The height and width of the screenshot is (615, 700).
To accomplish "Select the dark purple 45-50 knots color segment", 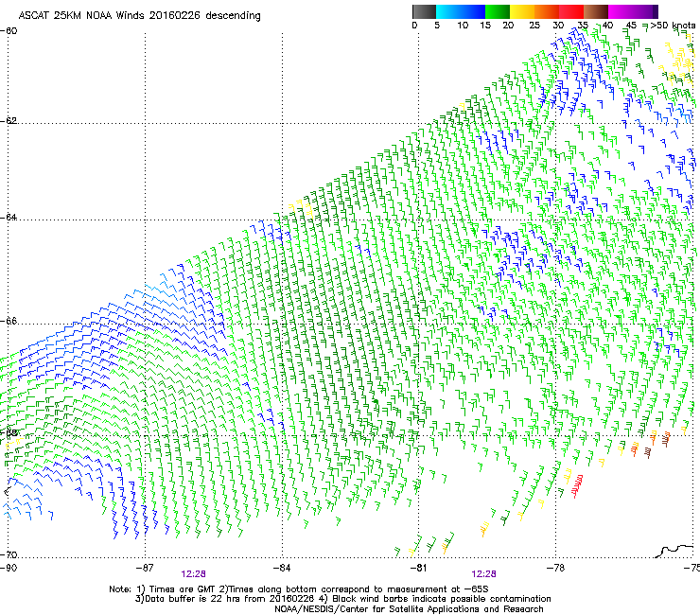I will point(645,11).
